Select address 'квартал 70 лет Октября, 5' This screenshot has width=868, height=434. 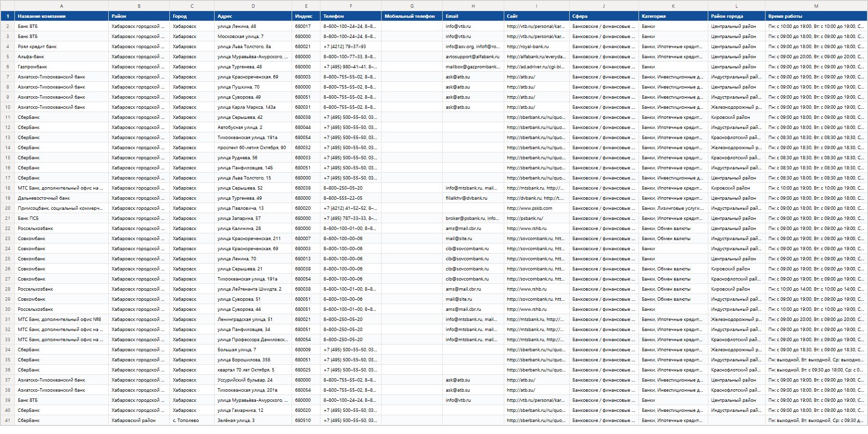pyautogui.click(x=253, y=370)
